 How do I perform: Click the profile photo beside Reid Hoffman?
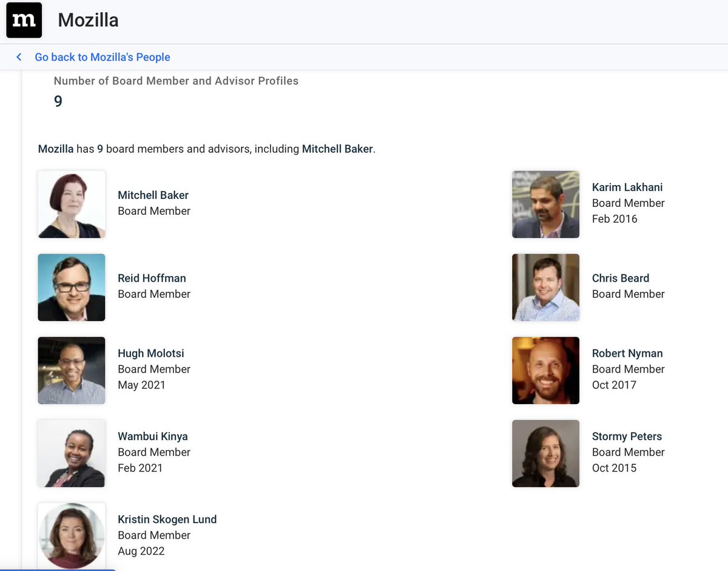(72, 287)
